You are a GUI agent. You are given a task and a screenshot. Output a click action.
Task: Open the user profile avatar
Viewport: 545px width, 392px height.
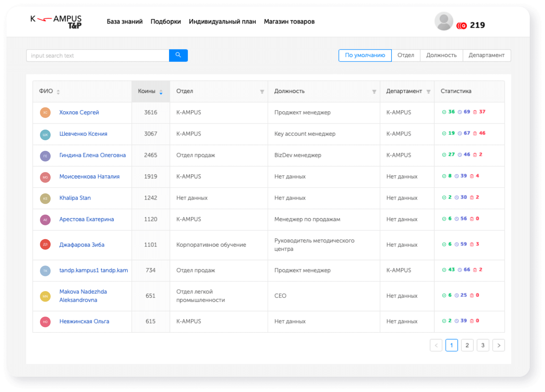pyautogui.click(x=444, y=21)
